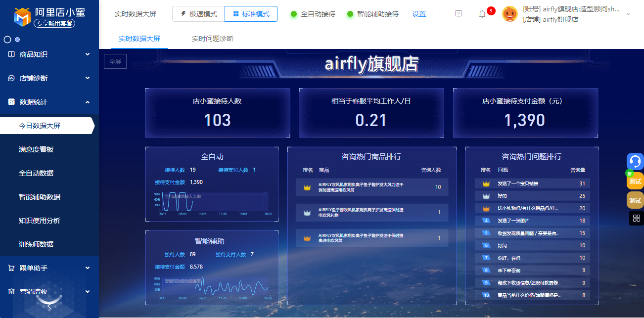Click the AIRFLY鱼子酱吹风机 product row text
644x318 pixels.
pyautogui.click(x=361, y=212)
